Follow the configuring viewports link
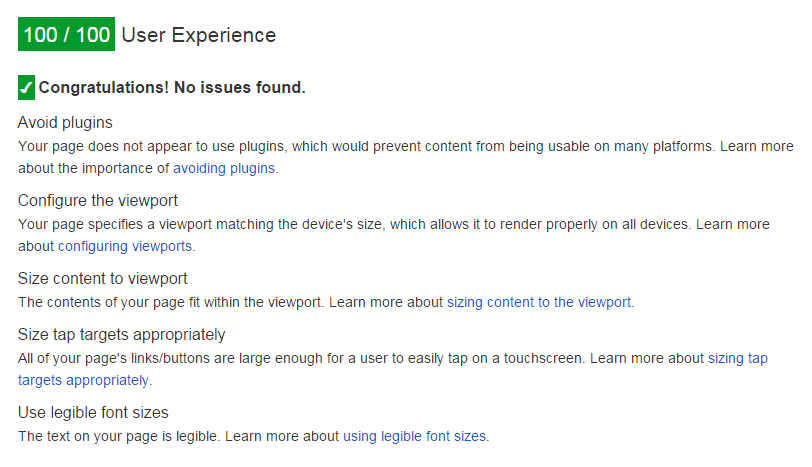 point(125,246)
